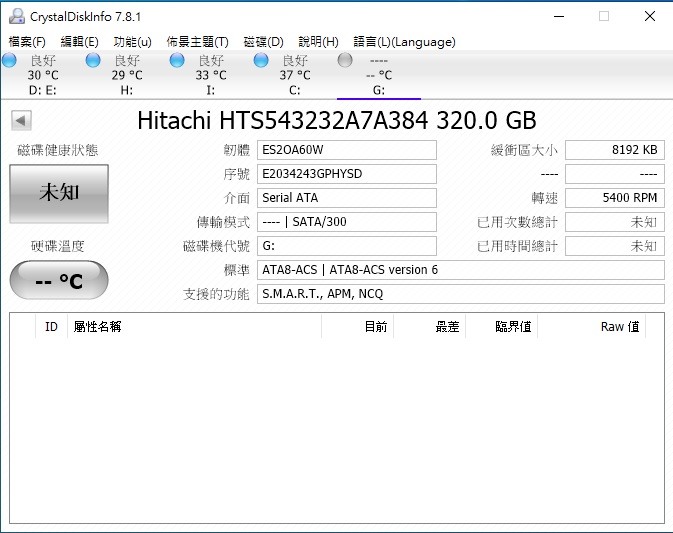
Task: Click the 最差 column header
Action: [430, 327]
